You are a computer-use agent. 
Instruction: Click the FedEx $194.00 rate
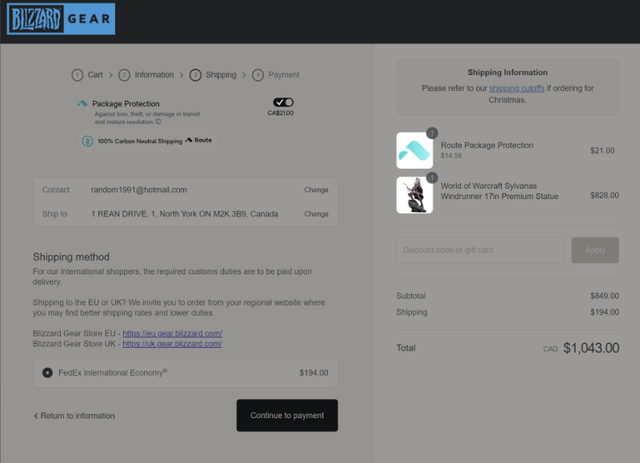pyautogui.click(x=313, y=373)
